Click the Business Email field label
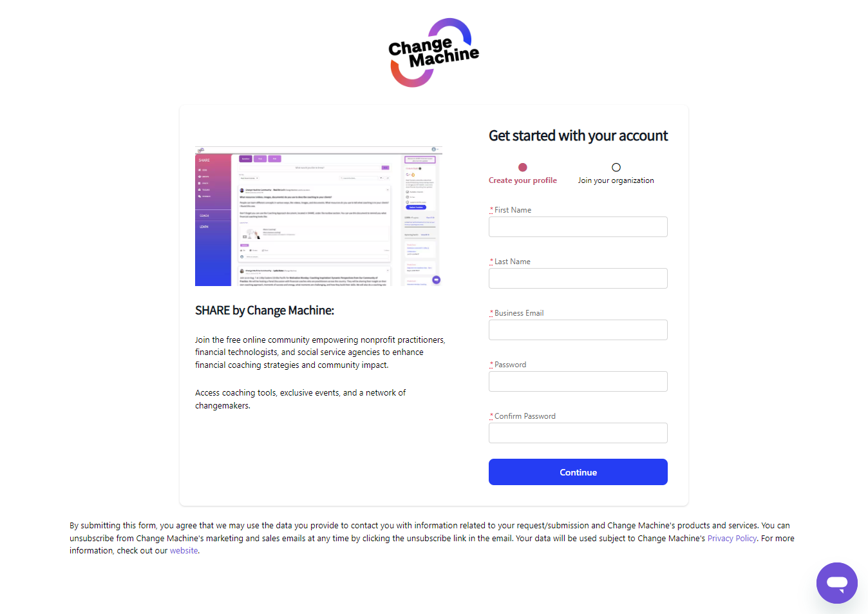 pos(519,313)
